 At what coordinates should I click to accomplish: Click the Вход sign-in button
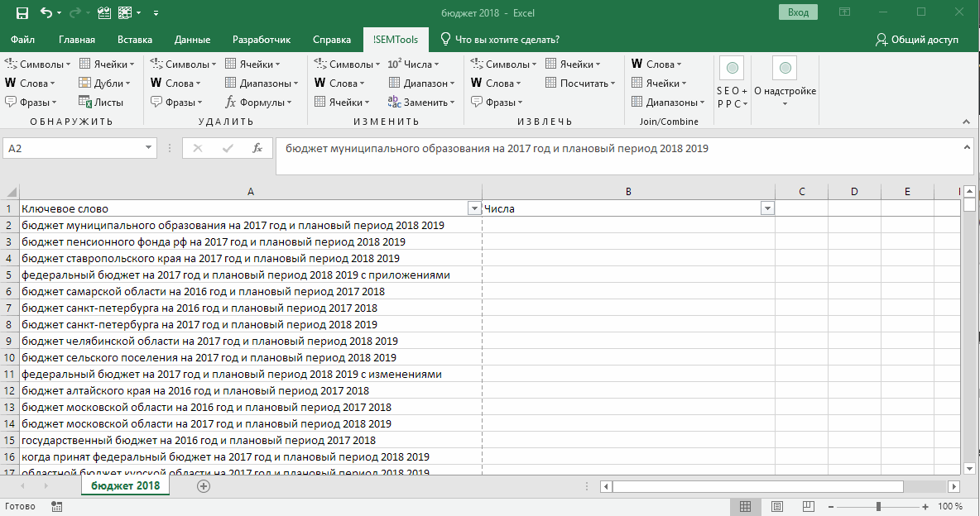(x=798, y=12)
